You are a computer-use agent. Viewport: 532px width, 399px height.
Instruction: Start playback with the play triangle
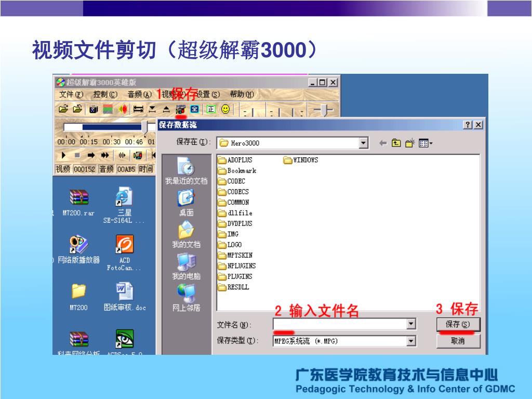tap(63, 155)
